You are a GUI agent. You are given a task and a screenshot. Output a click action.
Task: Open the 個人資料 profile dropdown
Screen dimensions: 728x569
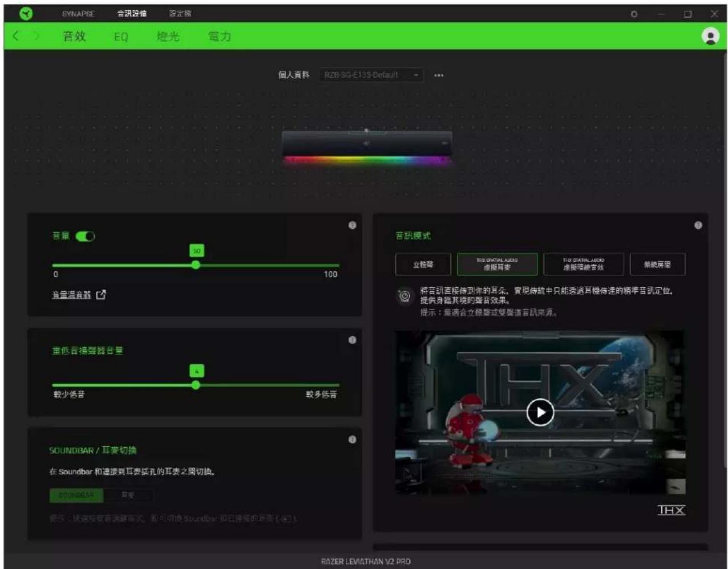(371, 75)
